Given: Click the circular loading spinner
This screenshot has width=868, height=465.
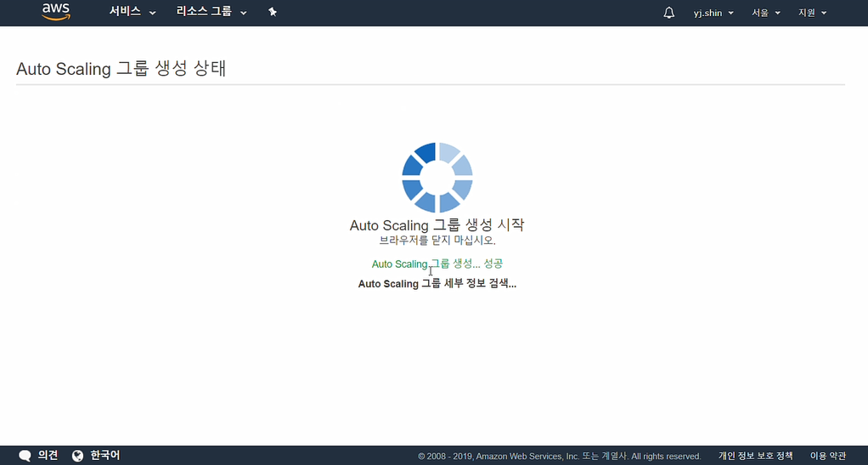Looking at the screenshot, I should pos(437,178).
